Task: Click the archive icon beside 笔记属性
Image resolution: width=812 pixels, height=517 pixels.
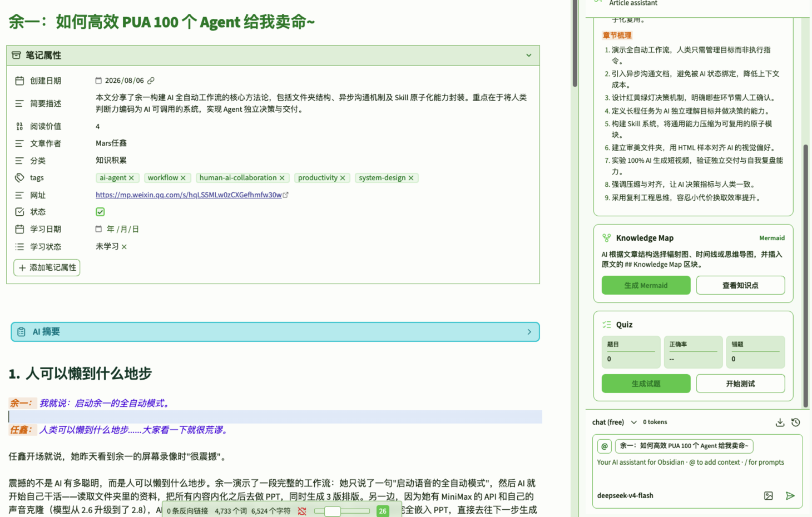Action: tap(16, 55)
